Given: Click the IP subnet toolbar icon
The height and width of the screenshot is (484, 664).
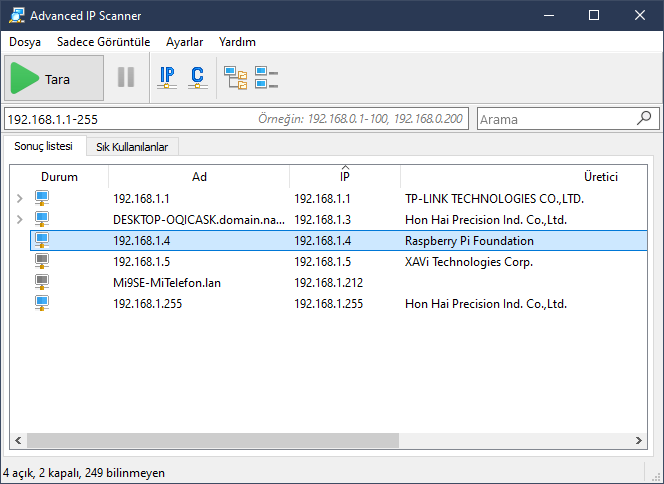Looking at the screenshot, I should click(x=167, y=77).
